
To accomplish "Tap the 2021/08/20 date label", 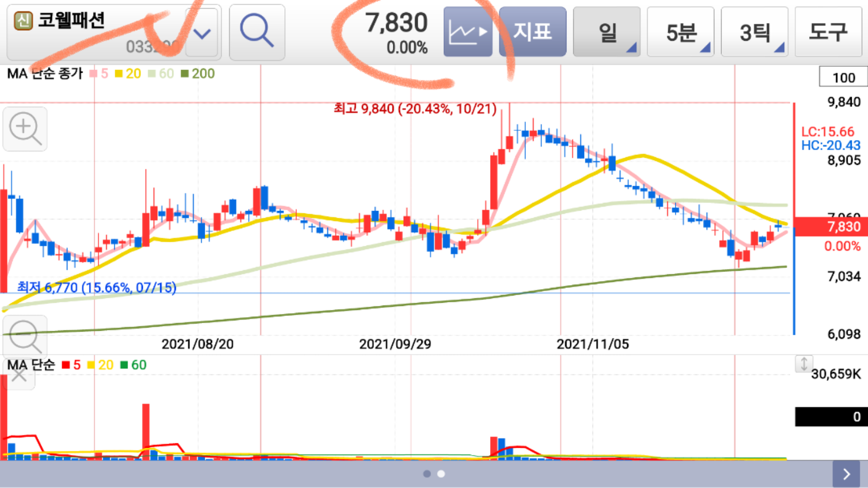I will pos(198,344).
